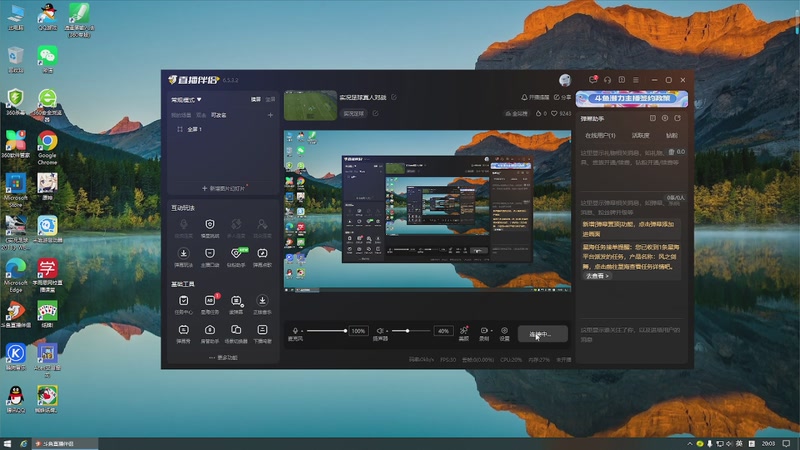Viewport: 800px width, 450px height.
Task: Open danmaku assistant settings gear icon
Action: point(665,118)
